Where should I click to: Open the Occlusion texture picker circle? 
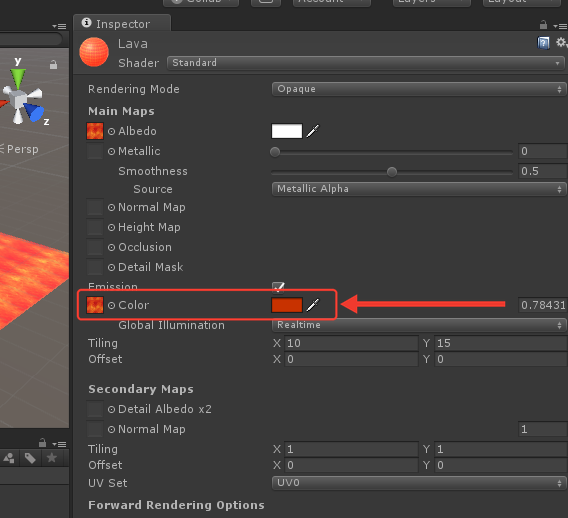tap(112, 247)
